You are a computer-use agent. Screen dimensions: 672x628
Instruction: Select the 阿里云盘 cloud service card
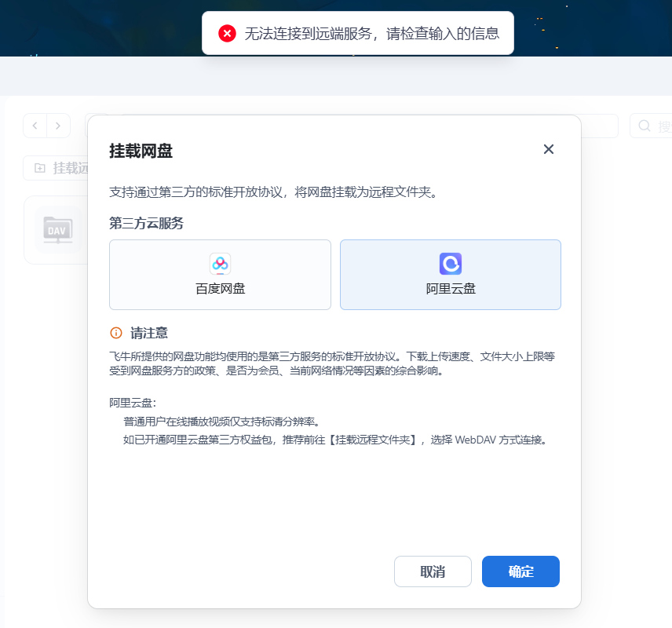coord(451,274)
